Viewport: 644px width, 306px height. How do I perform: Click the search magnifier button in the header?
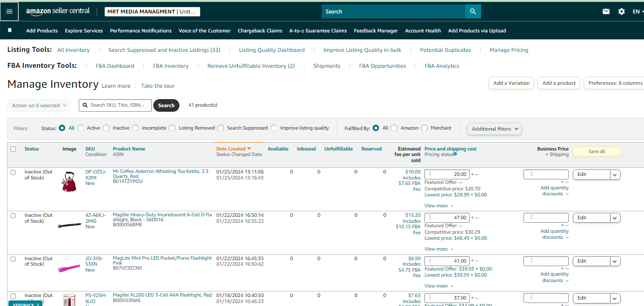coord(473,11)
